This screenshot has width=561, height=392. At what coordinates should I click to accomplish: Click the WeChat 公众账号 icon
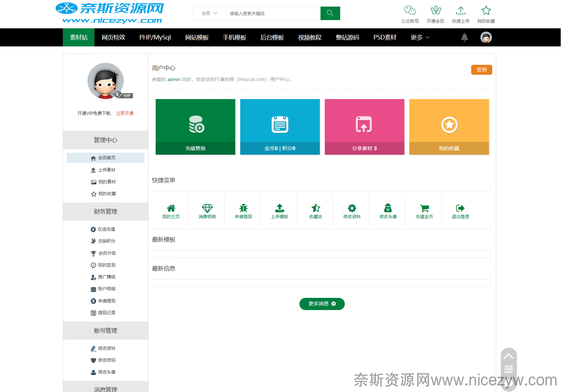[410, 11]
